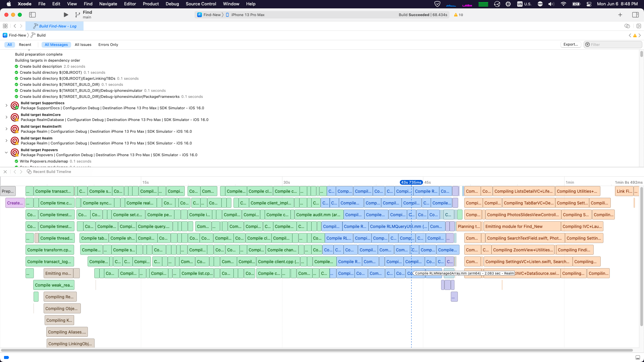Click the code review comparison icon top right
This screenshot has width=644, height=362.
click(627, 26)
